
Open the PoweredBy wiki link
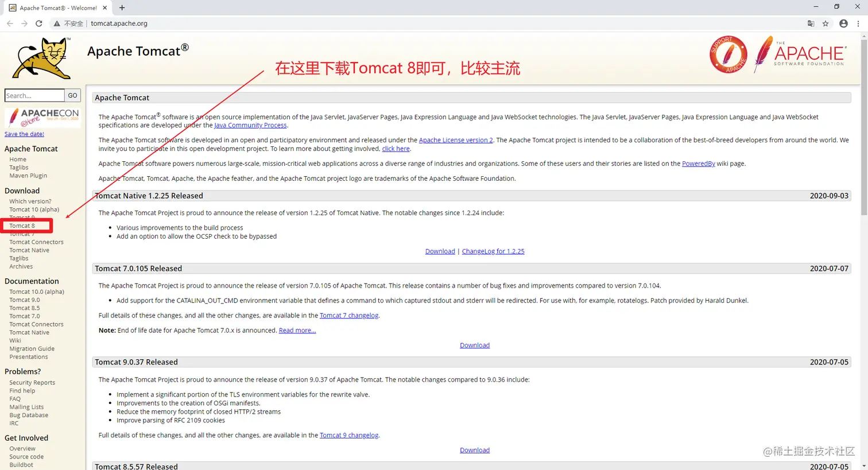coord(699,164)
